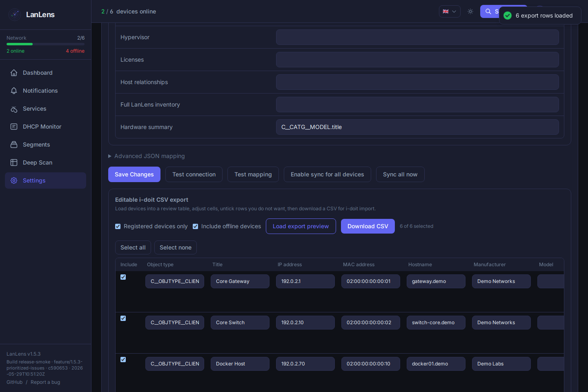Viewport: 588px width, 392px height.
Task: Click Load export preview button
Action: click(x=301, y=226)
